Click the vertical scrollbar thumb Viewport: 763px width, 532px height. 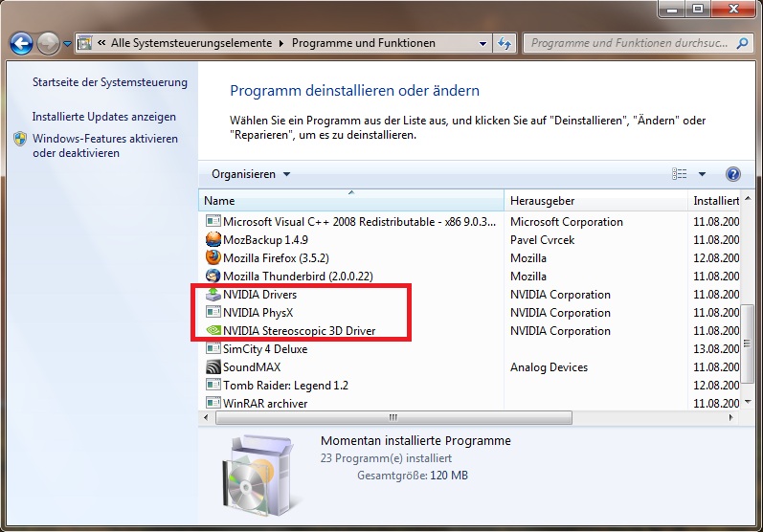pos(748,344)
